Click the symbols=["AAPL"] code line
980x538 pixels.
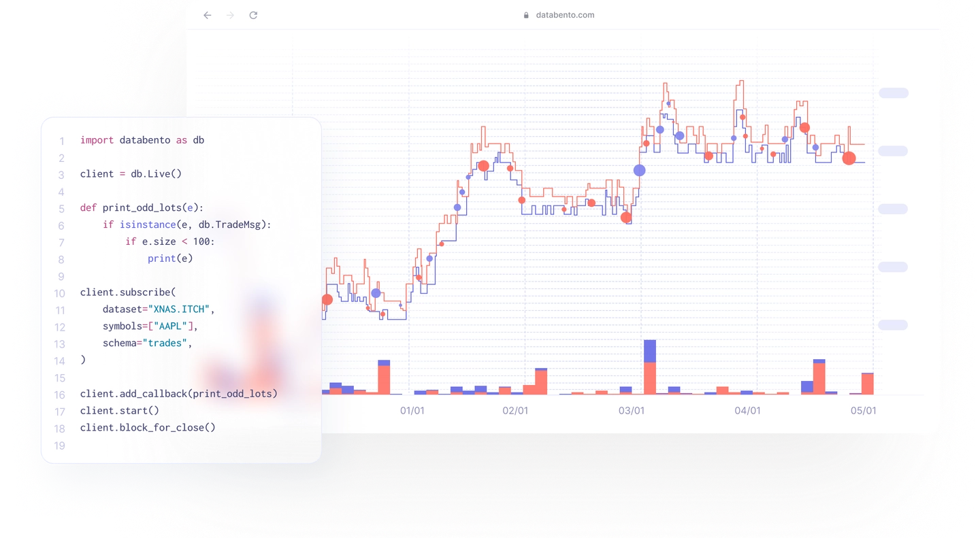150,326
